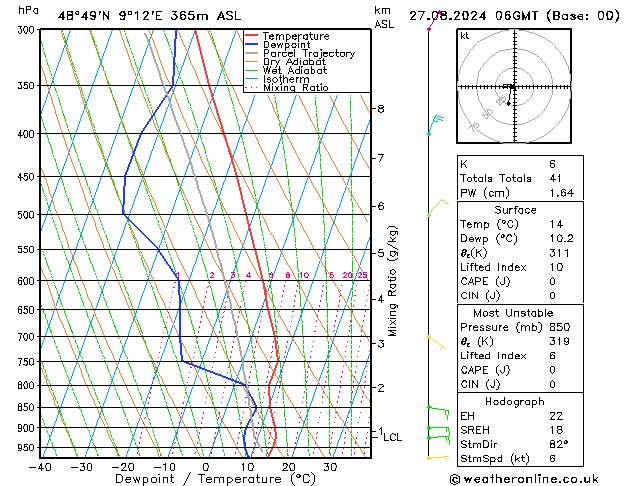Click the mixing ratio label '25' at 600 hPa

363,275
